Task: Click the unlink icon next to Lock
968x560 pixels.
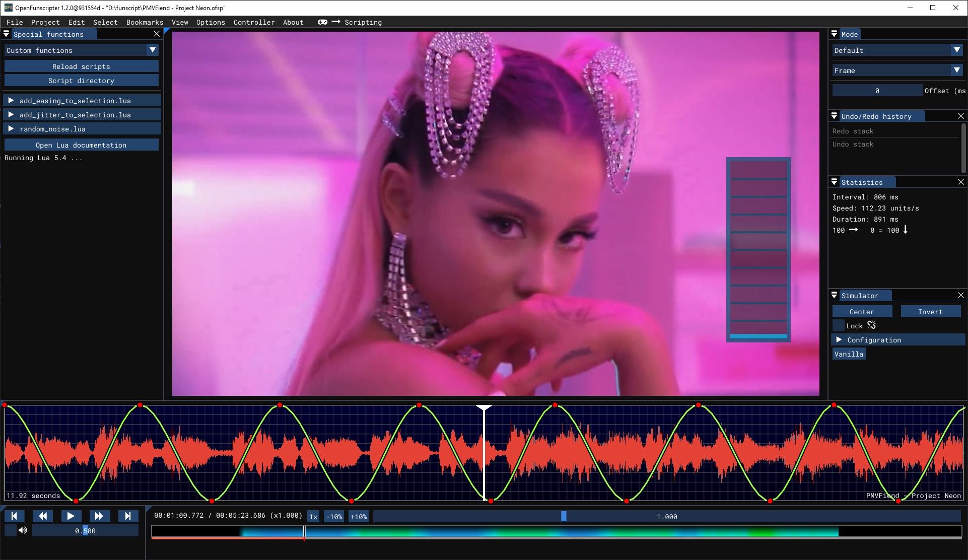Action: point(872,325)
